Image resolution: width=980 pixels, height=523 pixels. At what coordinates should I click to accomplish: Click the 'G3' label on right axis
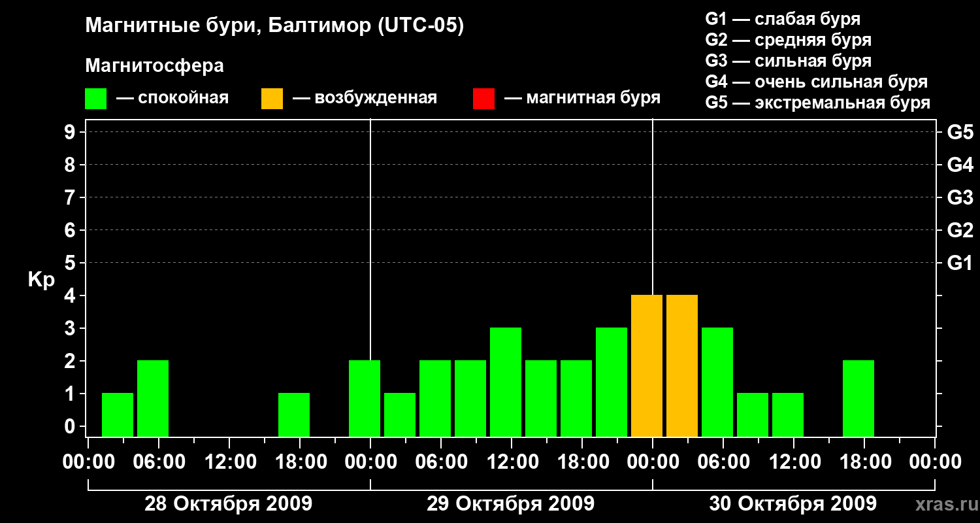click(x=960, y=197)
